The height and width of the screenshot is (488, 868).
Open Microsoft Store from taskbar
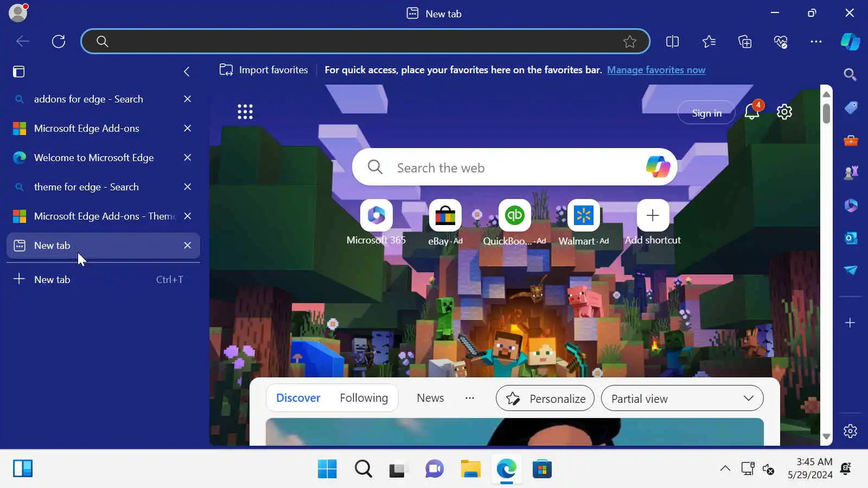click(x=541, y=469)
